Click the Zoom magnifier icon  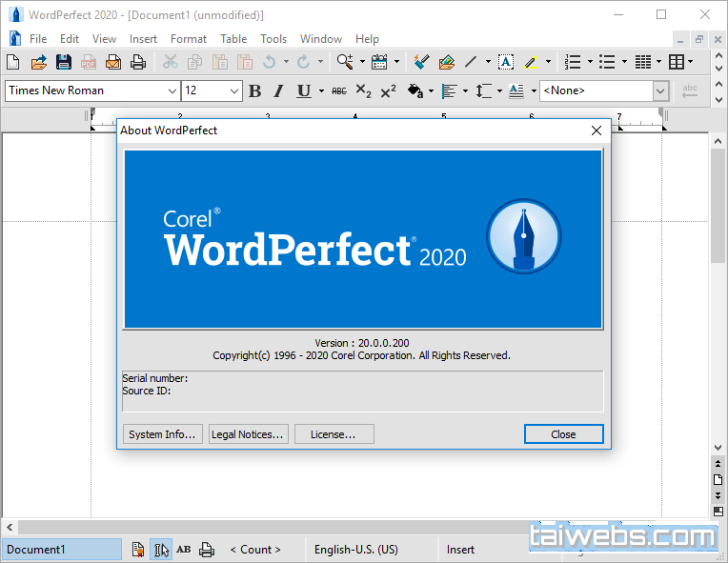[345, 62]
